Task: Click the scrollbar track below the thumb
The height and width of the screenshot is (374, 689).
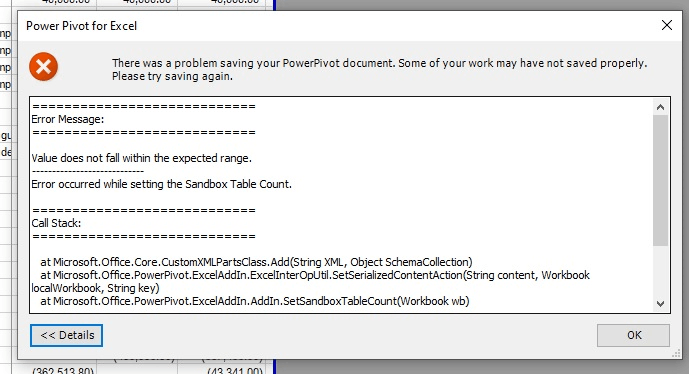Action: (660, 271)
